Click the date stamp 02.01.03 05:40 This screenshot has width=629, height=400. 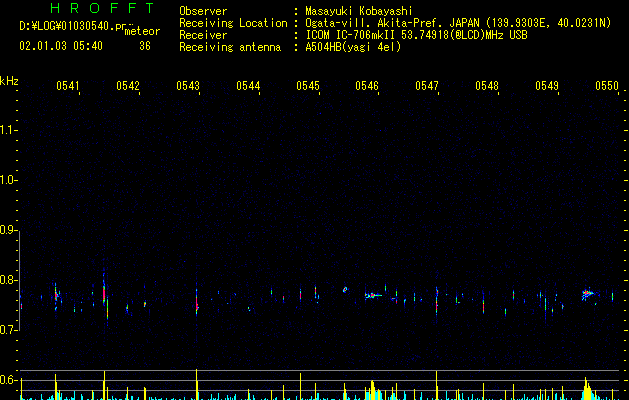coord(61,46)
